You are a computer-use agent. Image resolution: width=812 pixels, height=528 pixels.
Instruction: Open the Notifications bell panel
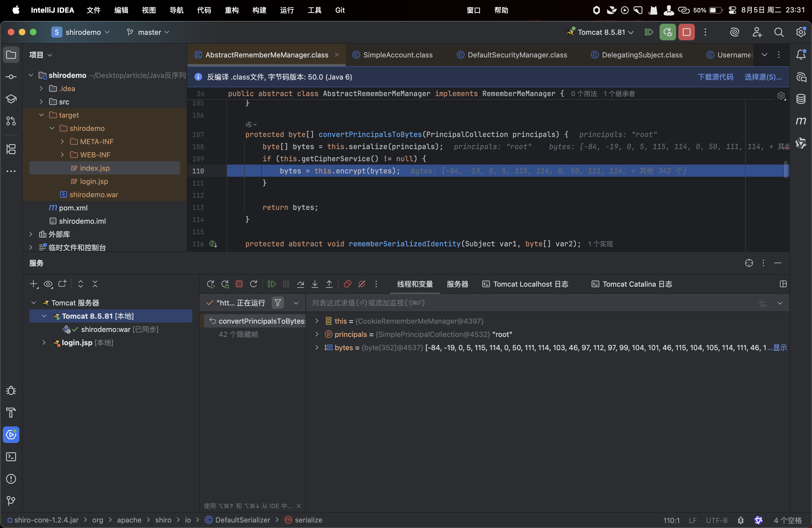[x=801, y=55]
